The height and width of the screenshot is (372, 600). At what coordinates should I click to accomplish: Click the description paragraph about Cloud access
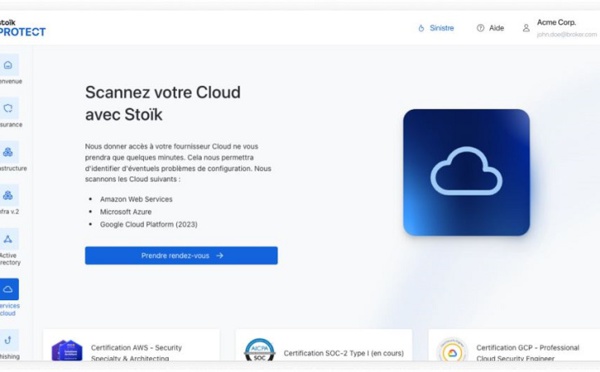pyautogui.click(x=178, y=163)
